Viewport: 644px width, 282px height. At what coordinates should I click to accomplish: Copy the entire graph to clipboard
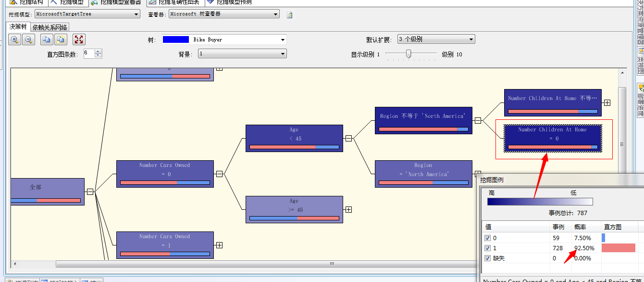coord(61,40)
